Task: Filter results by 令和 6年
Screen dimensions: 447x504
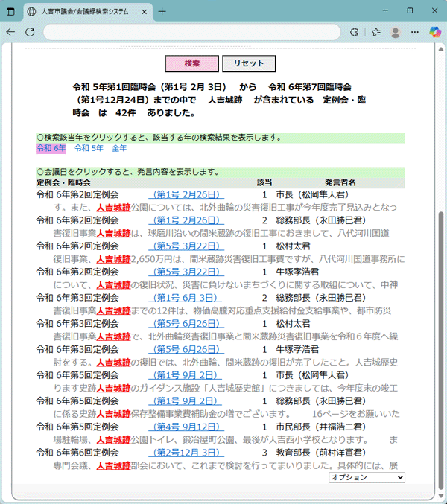Action: (51, 148)
